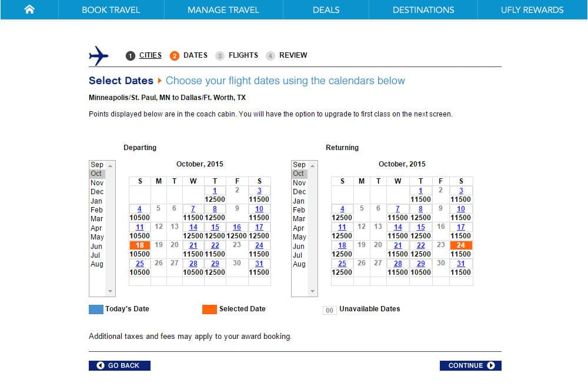Open the Cities step link
This screenshot has width=588, height=386.
151,55
